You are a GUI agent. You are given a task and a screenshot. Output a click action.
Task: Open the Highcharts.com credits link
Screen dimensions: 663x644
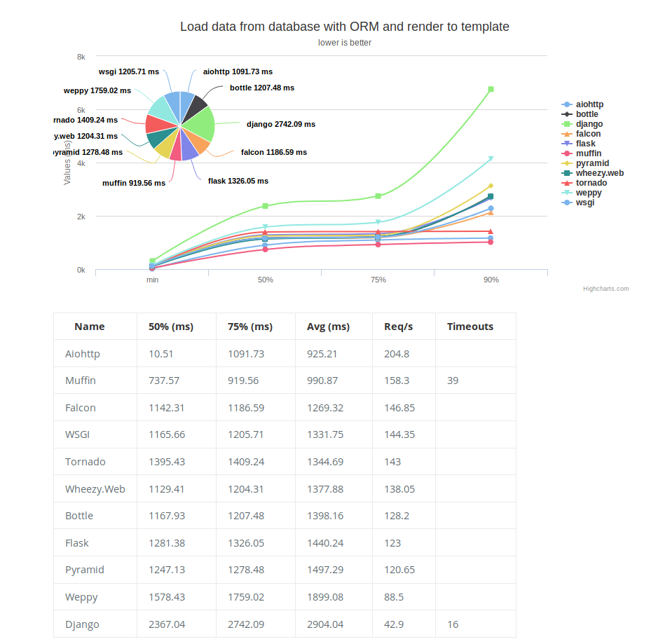606,289
